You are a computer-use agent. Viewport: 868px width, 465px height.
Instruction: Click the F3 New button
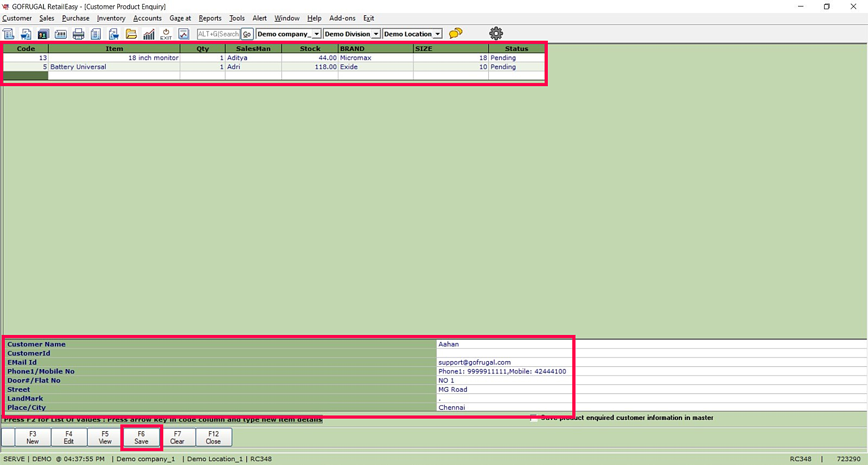(x=33, y=437)
